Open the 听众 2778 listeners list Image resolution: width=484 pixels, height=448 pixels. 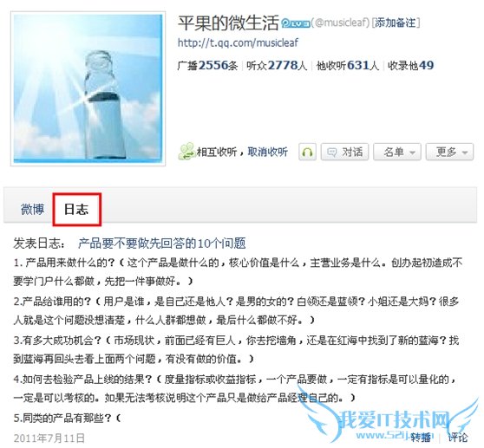click(x=277, y=65)
